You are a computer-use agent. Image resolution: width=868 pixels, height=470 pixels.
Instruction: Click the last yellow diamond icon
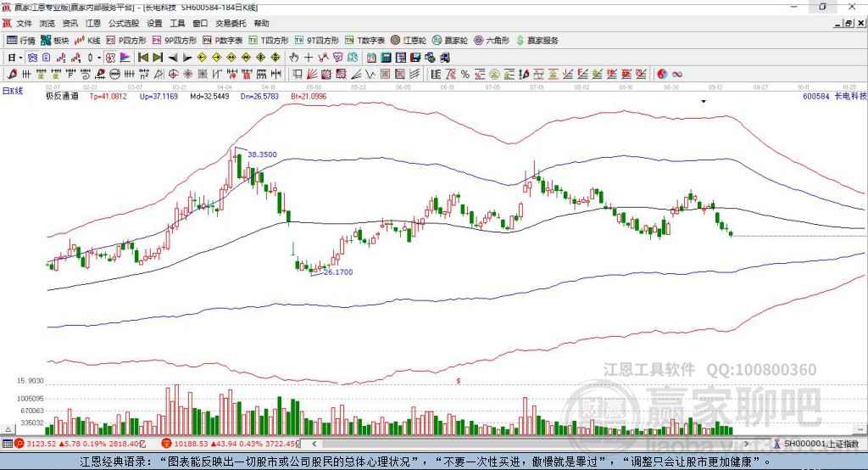275,58
